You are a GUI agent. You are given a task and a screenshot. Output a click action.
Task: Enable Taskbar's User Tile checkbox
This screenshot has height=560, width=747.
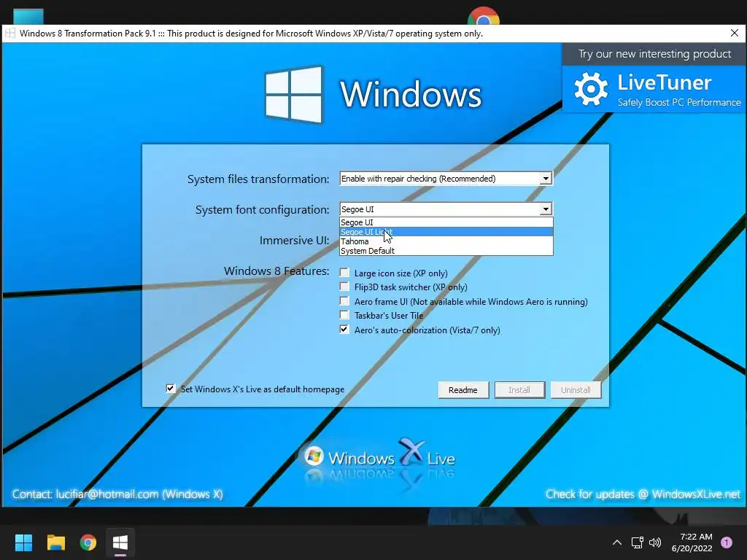pos(344,315)
